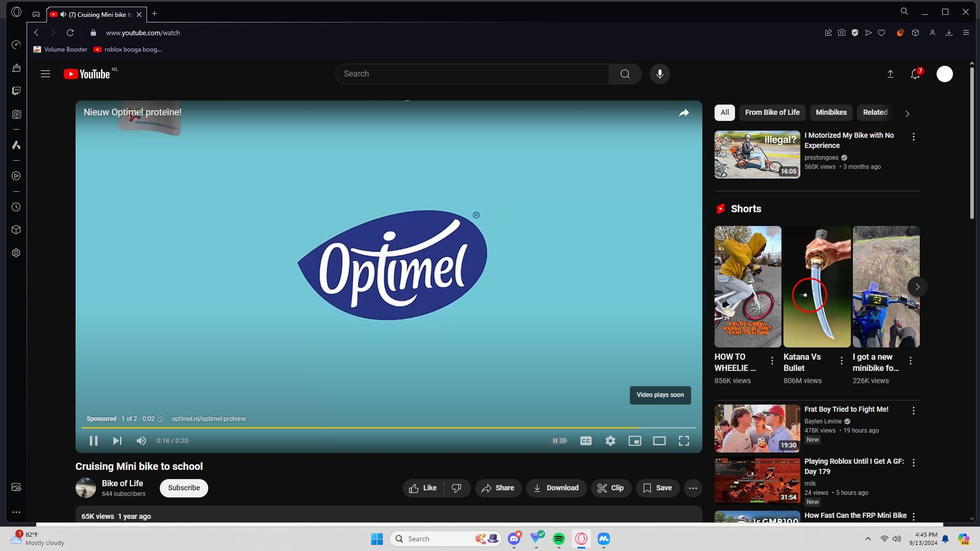Select the All filter chip
The width and height of the screenshot is (980, 551).
pyautogui.click(x=725, y=113)
